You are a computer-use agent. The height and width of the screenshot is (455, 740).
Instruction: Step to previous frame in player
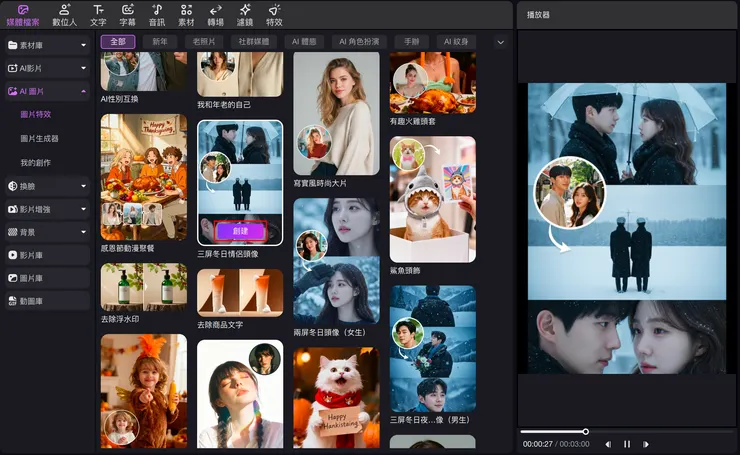coord(608,444)
